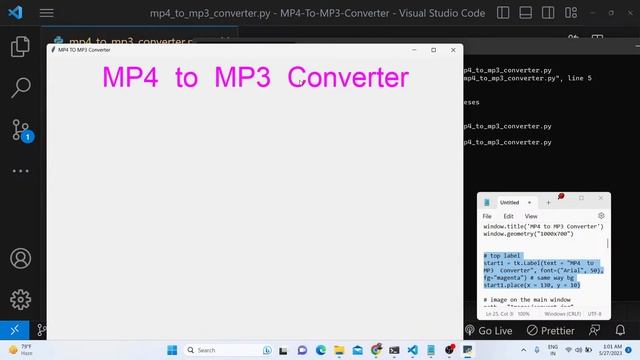Open the Manage gear in VS Code
Image resolution: width=640 pixels, height=360 pixels.
point(20,300)
